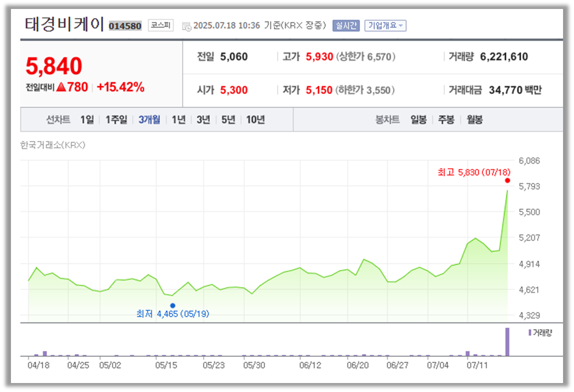Viewport: 574px width, 392px height.
Task: Select the 1일 line chart tab
Action: [x=87, y=120]
